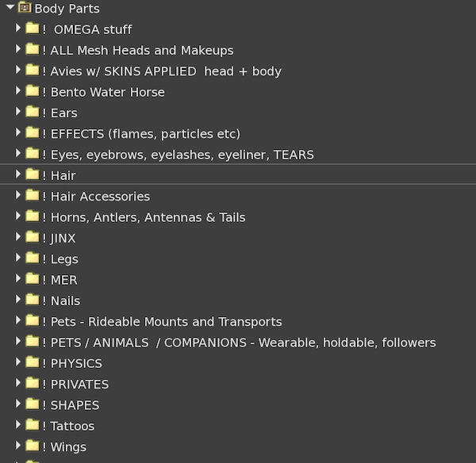Click folder icon for Pets - Rideable Mounts
476x463 pixels.
[x=33, y=320]
